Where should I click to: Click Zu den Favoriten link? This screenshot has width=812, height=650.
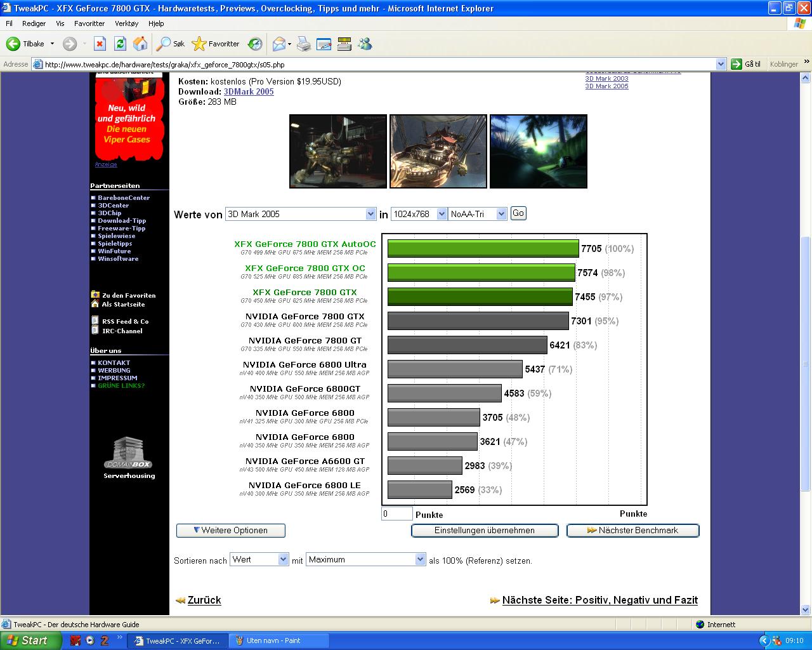[x=129, y=295]
